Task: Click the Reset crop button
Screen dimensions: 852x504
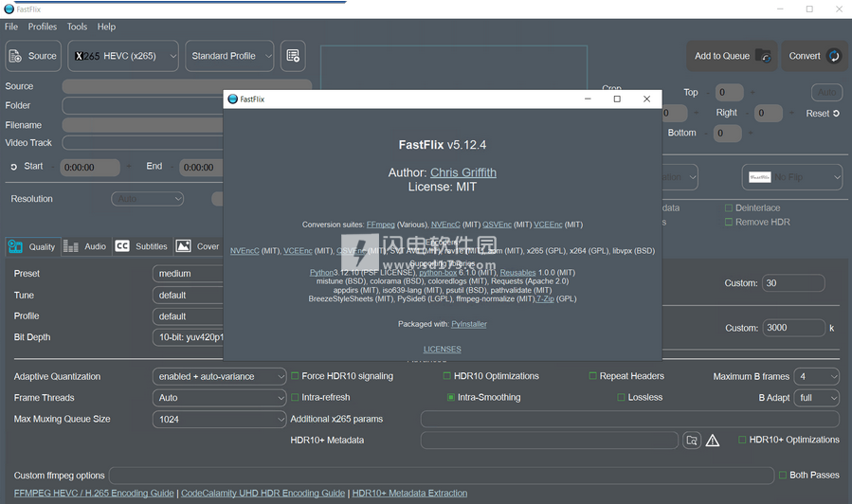Action: (x=823, y=114)
